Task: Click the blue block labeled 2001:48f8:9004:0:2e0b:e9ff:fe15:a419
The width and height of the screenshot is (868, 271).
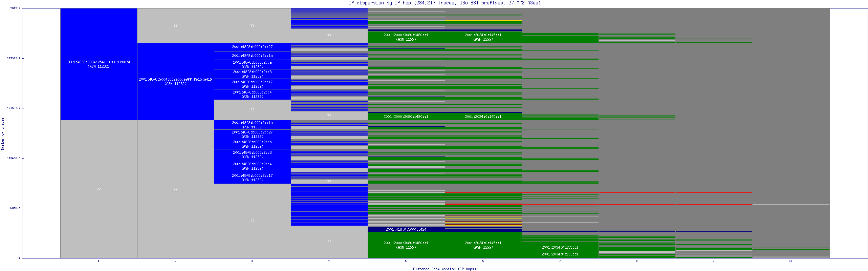Action: (175, 81)
